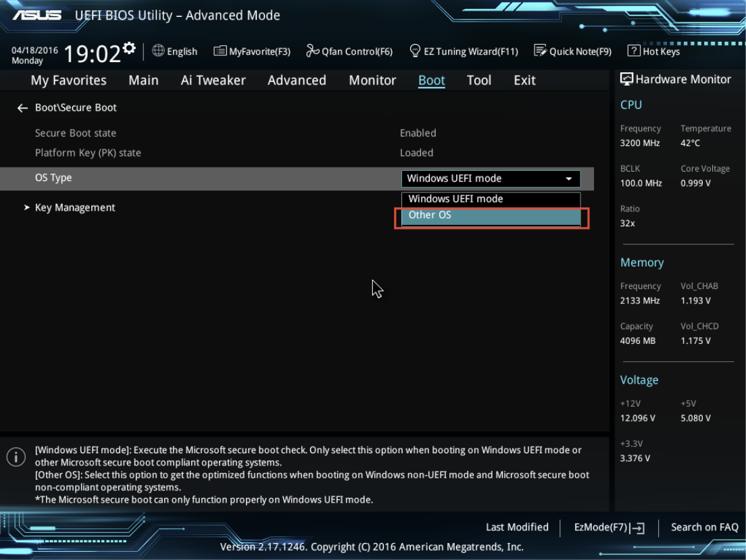Click the info circle icon in the help area

[16, 457]
